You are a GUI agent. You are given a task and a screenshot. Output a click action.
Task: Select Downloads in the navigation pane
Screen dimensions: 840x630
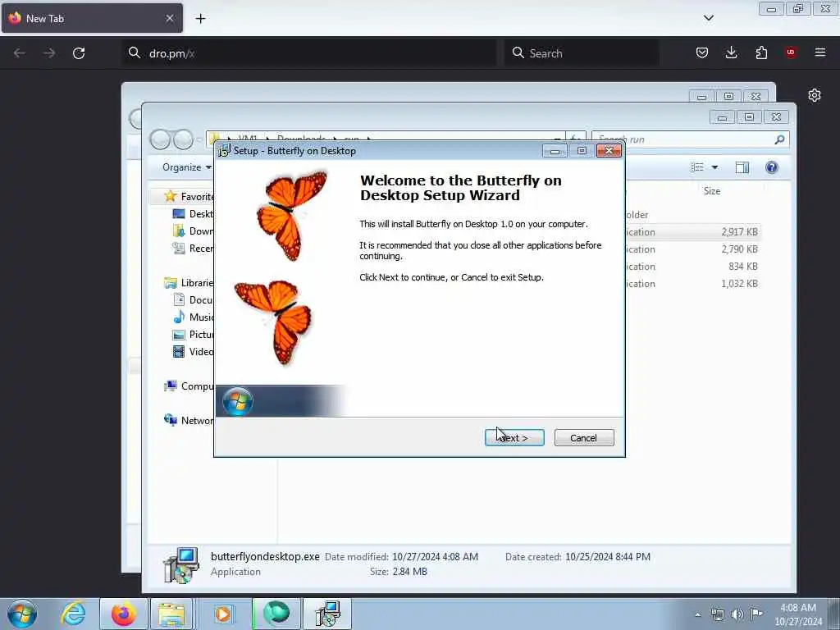[x=193, y=231]
